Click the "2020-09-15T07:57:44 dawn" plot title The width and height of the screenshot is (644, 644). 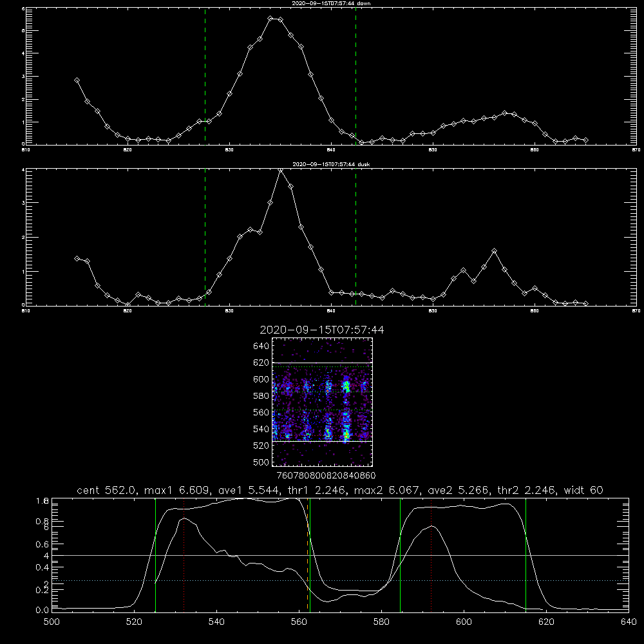331,3
